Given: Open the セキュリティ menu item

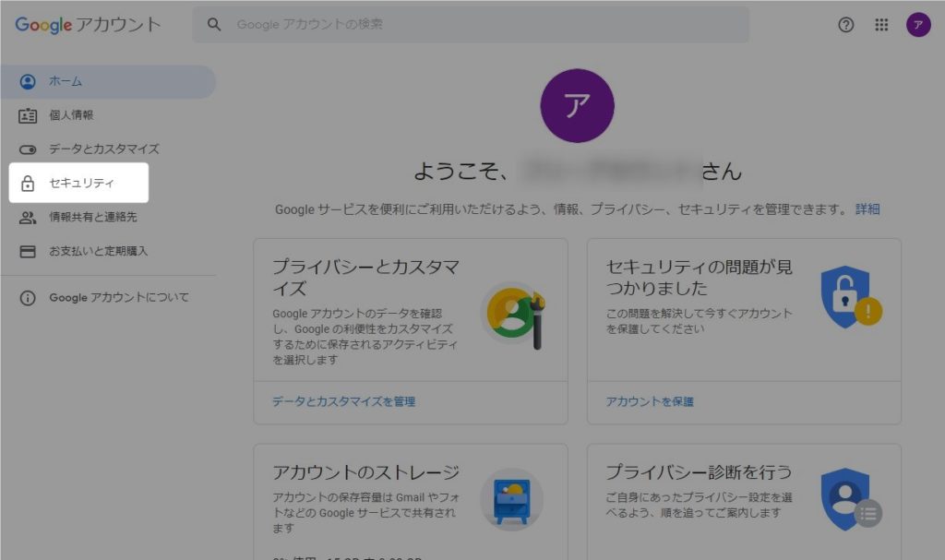Looking at the screenshot, I should tap(81, 184).
